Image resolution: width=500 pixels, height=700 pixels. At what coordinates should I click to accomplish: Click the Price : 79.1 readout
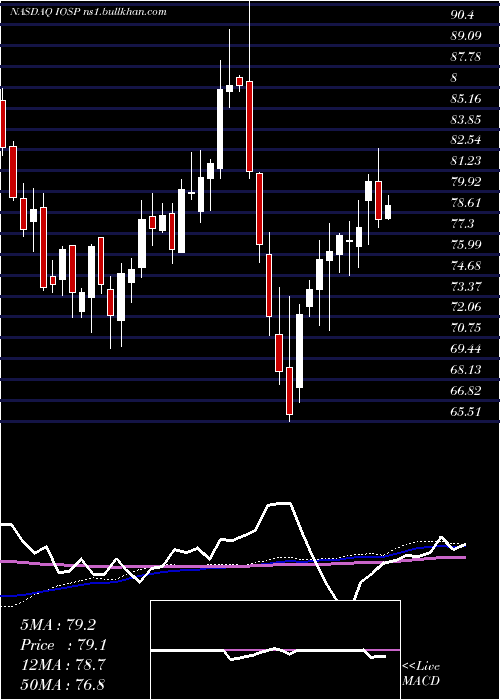coord(63,645)
